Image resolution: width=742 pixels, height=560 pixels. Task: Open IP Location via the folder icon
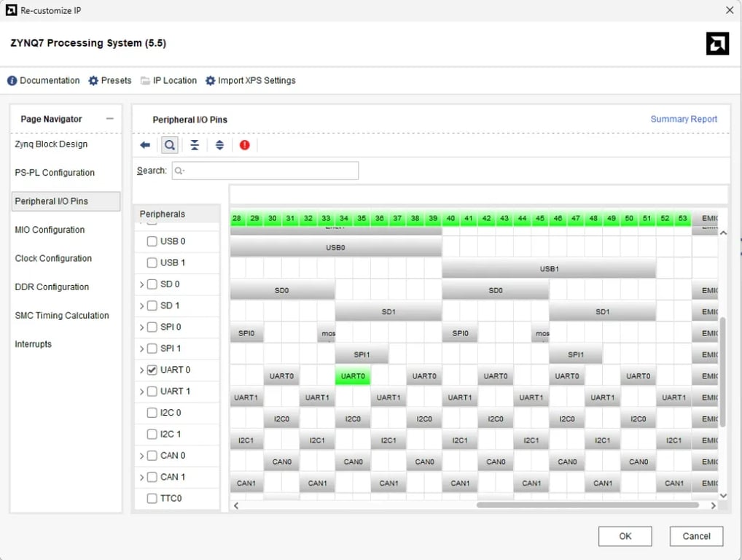pos(145,81)
